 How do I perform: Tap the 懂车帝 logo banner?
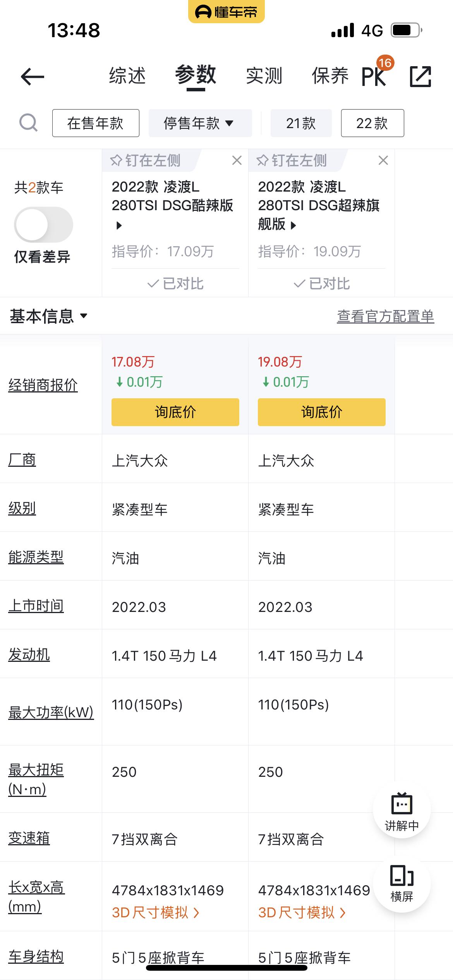[x=226, y=12]
